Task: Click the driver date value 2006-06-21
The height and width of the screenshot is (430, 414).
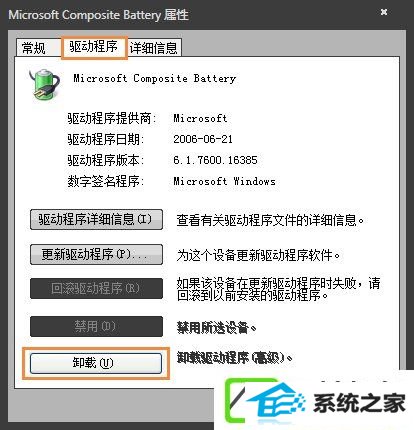Action: tap(203, 139)
